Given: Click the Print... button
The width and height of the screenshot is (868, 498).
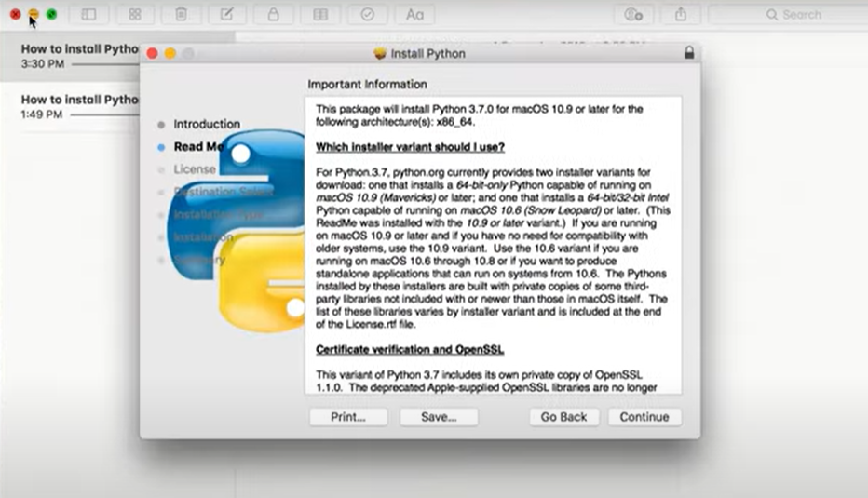Looking at the screenshot, I should pos(348,417).
